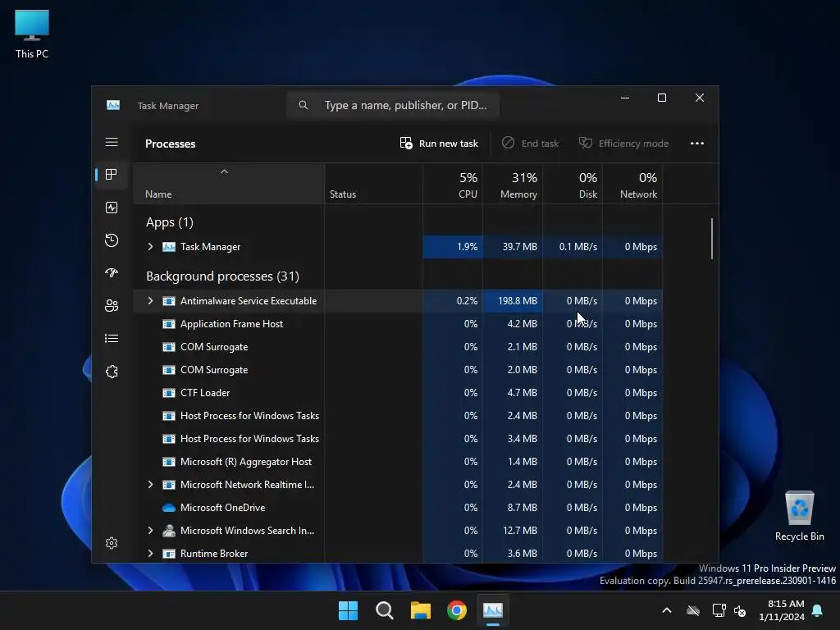Click the Task Manager taskbar icon

tap(493, 610)
